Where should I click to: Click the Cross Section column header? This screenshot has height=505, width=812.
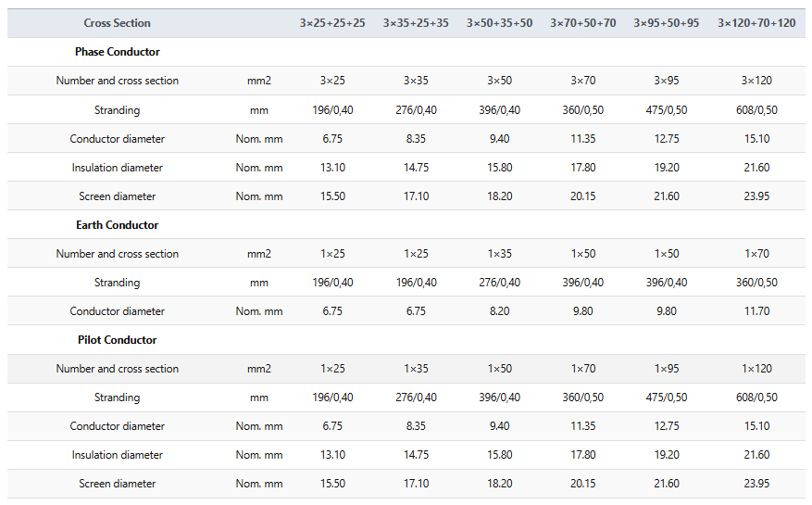tap(117, 23)
